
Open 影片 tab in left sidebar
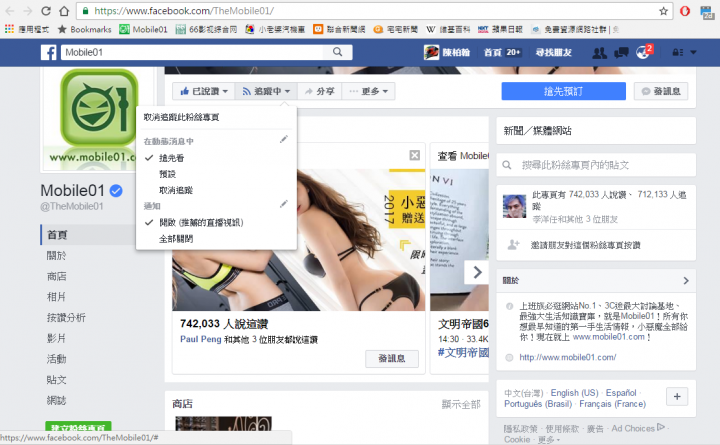pos(56,338)
